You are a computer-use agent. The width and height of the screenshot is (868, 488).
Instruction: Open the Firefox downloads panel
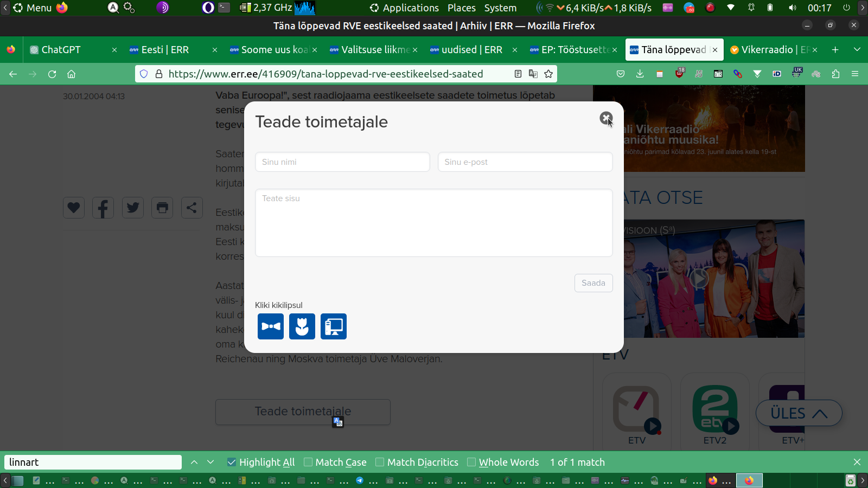click(640, 74)
